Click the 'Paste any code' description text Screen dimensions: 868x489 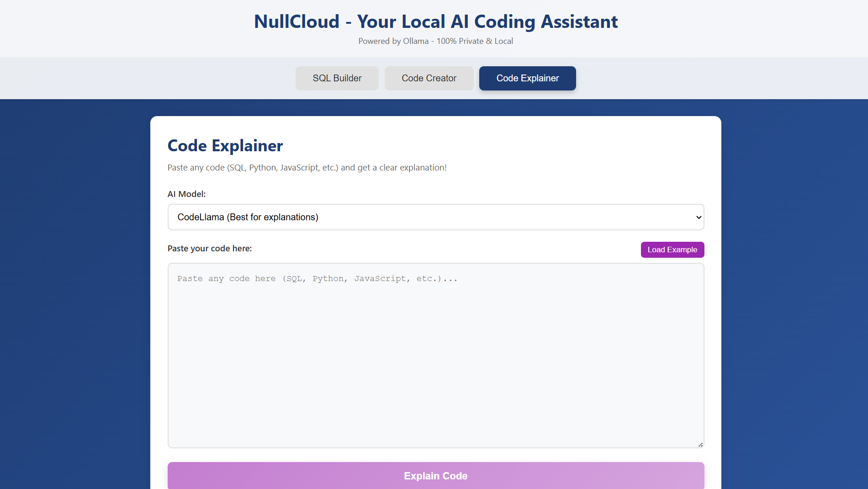click(x=307, y=168)
